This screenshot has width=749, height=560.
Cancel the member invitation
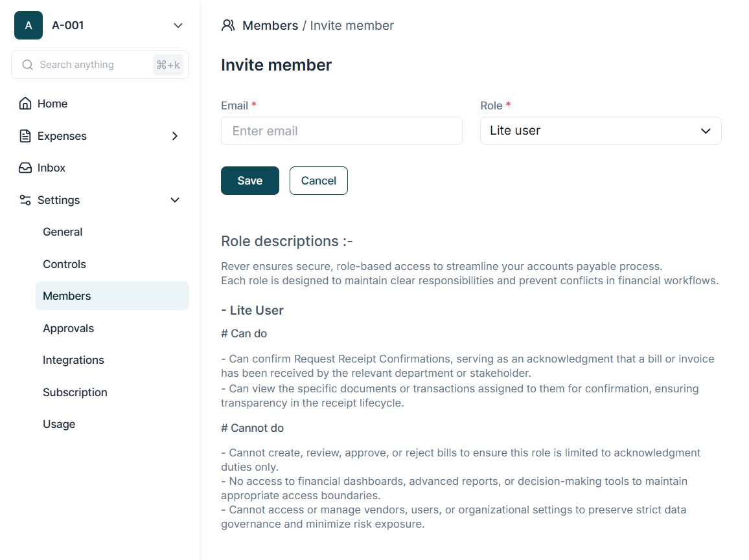point(319,181)
